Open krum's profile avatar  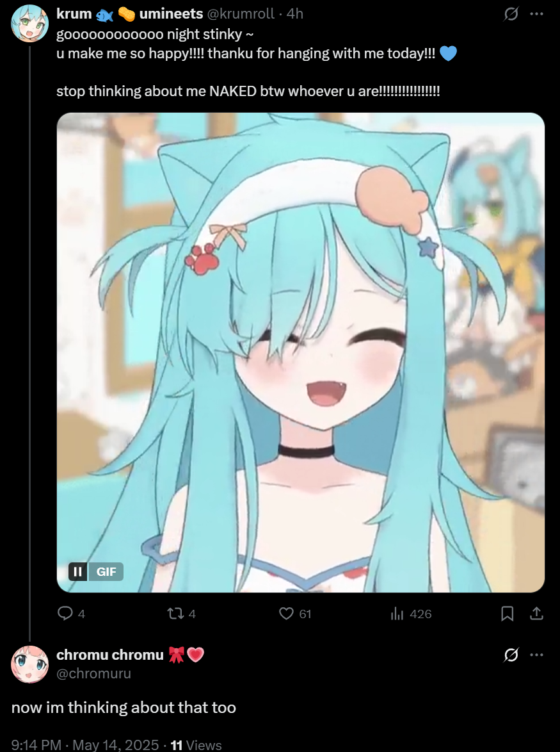coord(29,23)
